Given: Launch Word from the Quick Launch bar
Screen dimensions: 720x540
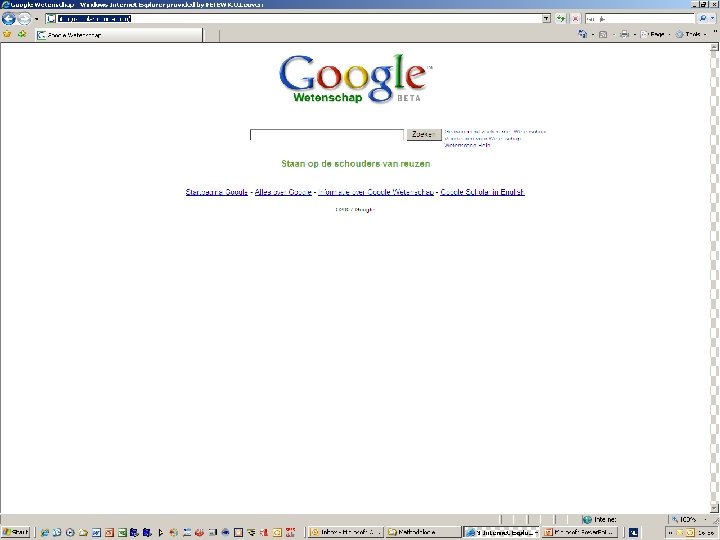Looking at the screenshot, I should click(96, 532).
